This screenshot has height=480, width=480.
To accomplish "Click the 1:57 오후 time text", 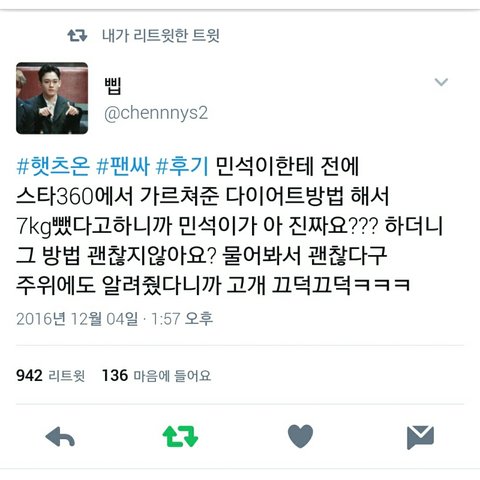I will click(x=182, y=319).
